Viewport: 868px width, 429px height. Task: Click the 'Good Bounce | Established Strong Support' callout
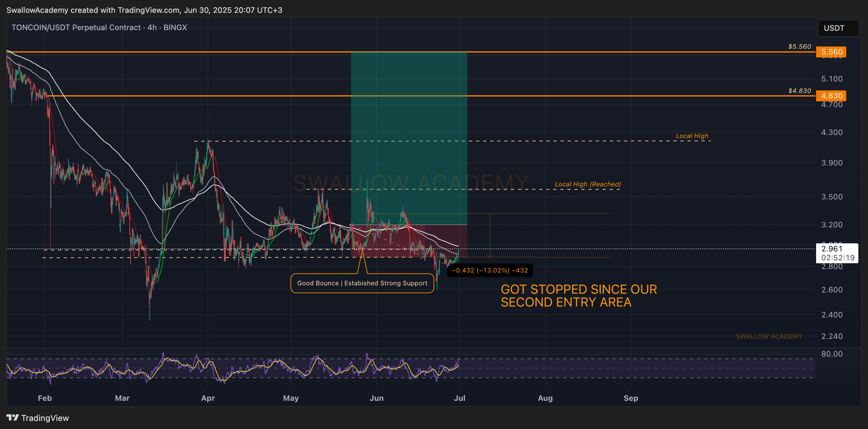[x=362, y=283]
